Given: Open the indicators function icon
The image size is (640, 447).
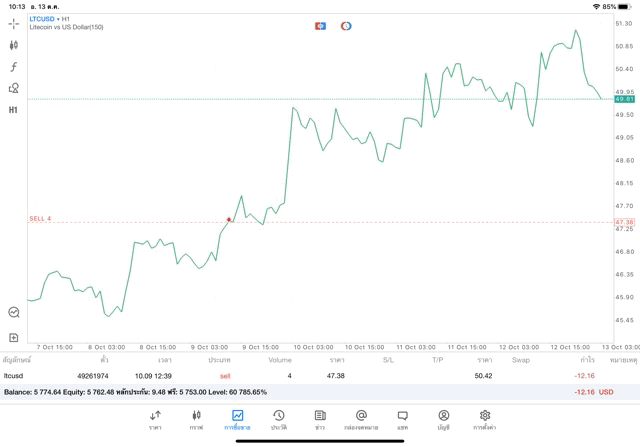Looking at the screenshot, I should tap(14, 67).
